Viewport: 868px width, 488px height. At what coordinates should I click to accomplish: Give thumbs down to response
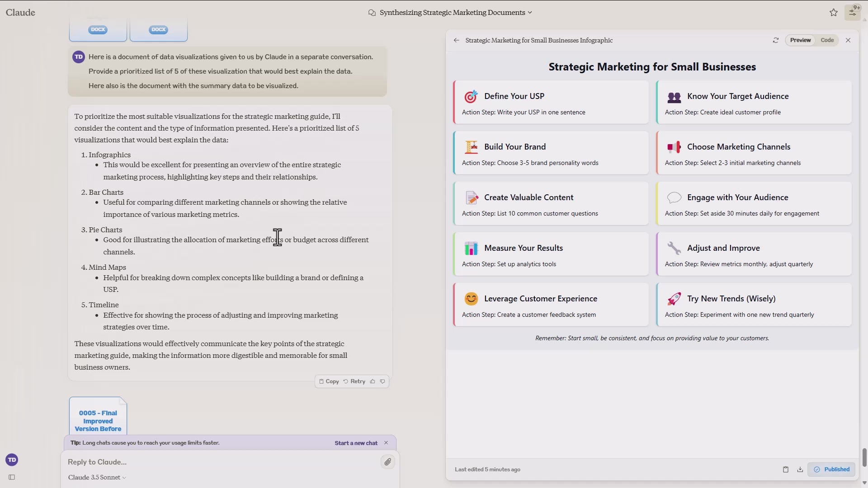382,381
